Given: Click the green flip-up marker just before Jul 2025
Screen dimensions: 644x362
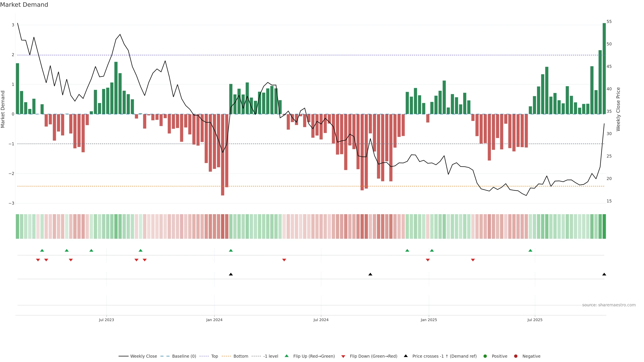Looking at the screenshot, I should point(530,250).
